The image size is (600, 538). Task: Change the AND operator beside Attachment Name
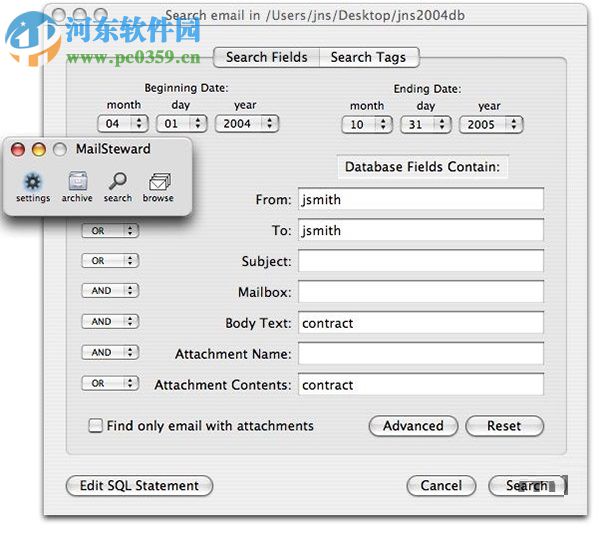point(110,352)
